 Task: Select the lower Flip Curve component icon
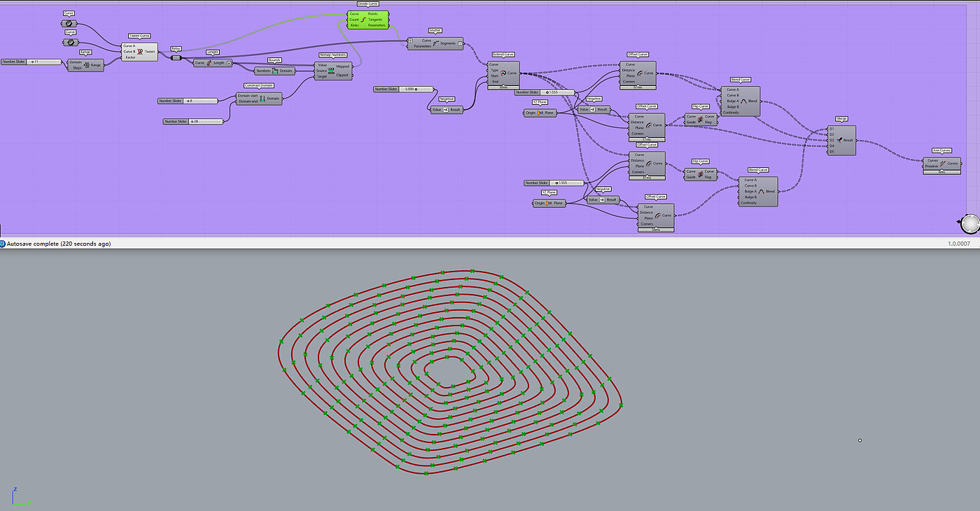click(x=700, y=174)
